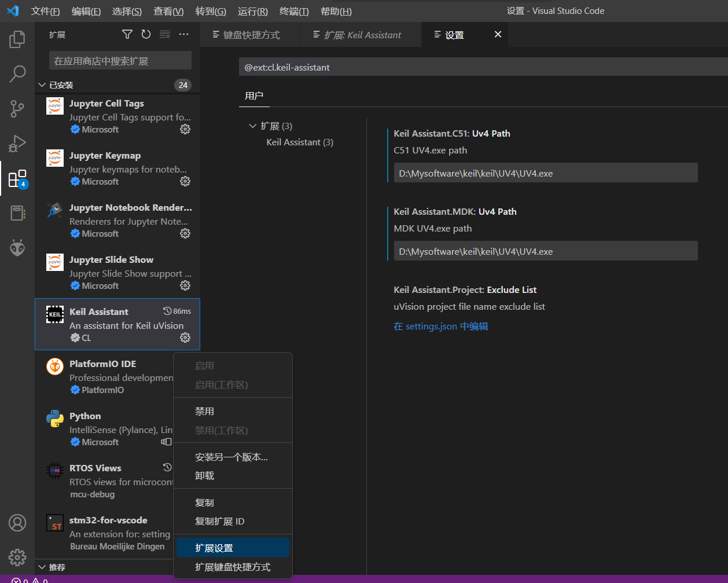Open the Search view in activity bar
Screen dimensions: 728x583
17,74
